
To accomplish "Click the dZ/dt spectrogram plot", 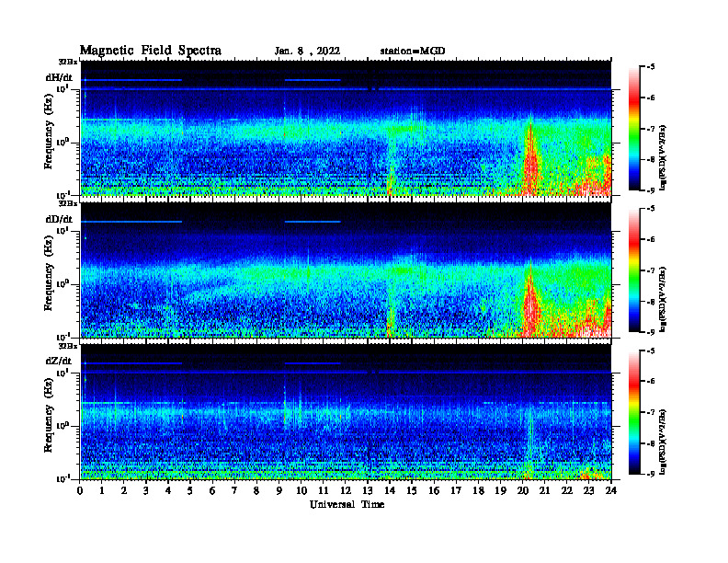I will click(x=346, y=411).
